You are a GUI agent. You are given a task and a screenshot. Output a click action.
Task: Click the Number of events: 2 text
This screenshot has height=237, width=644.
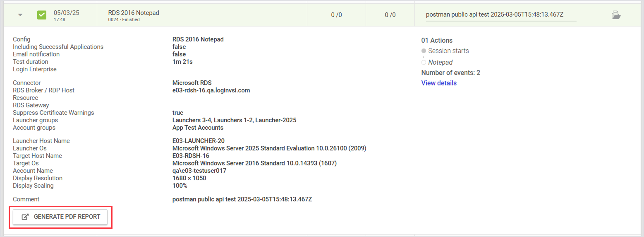pos(450,73)
